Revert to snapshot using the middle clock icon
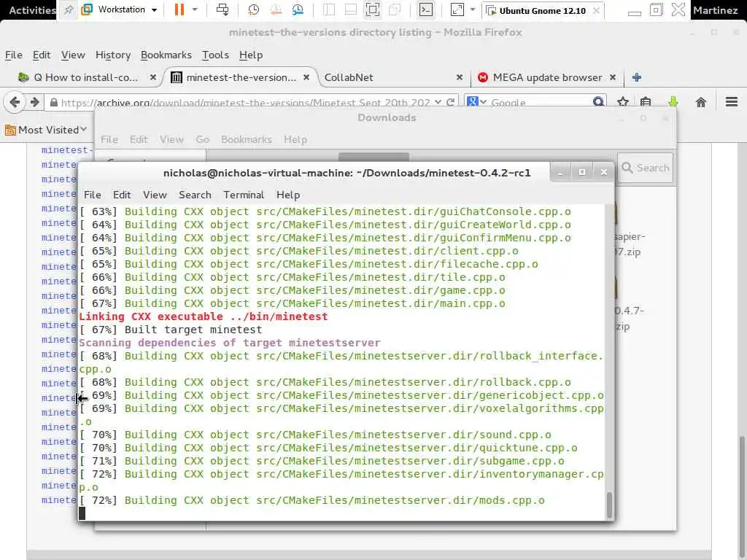The height and width of the screenshot is (560, 747). point(276,9)
